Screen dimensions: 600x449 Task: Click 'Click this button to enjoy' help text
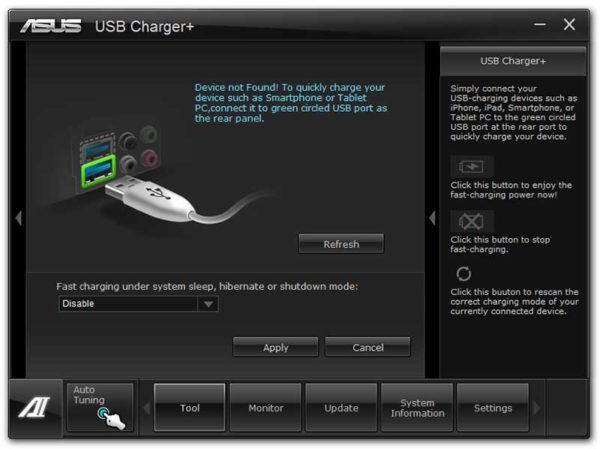[511, 190]
